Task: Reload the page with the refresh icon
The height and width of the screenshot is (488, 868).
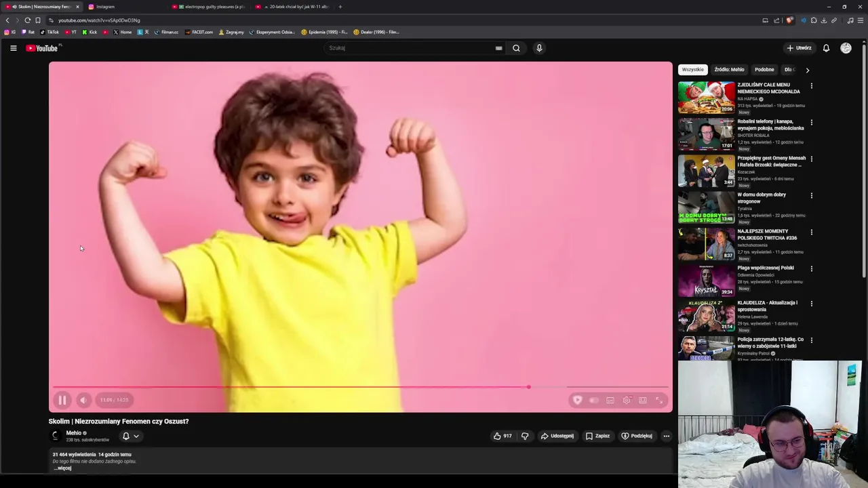Action: tap(27, 20)
